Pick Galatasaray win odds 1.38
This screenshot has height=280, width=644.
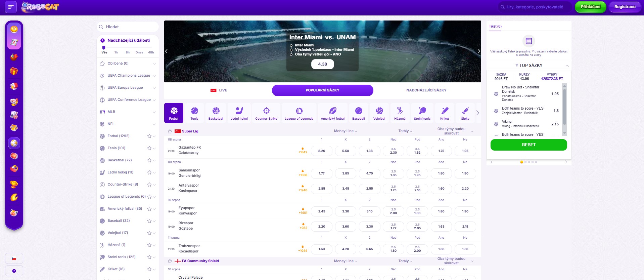pyautogui.click(x=369, y=151)
